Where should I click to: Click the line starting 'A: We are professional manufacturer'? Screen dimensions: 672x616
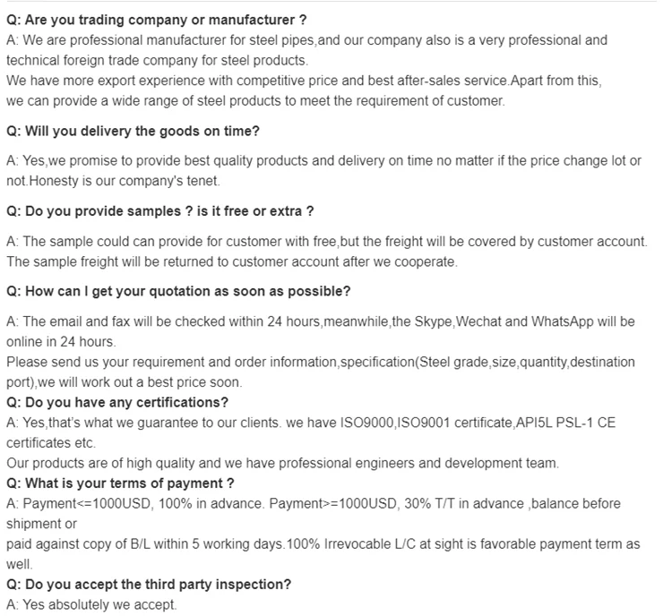(x=306, y=40)
